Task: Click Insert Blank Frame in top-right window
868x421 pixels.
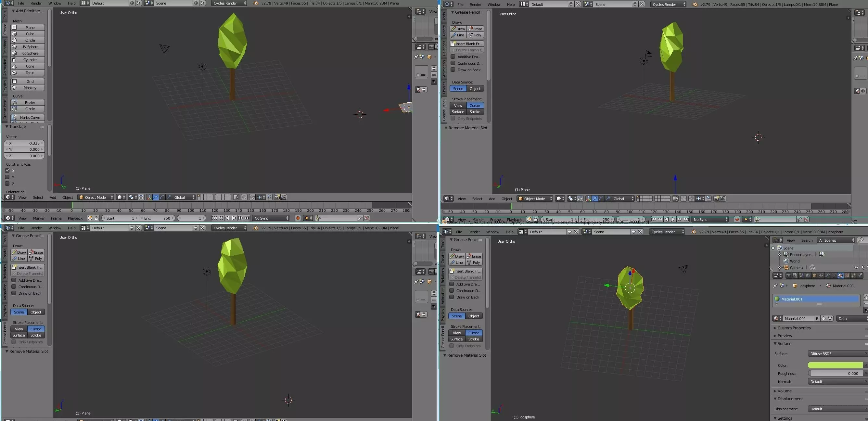Action: click(x=467, y=44)
